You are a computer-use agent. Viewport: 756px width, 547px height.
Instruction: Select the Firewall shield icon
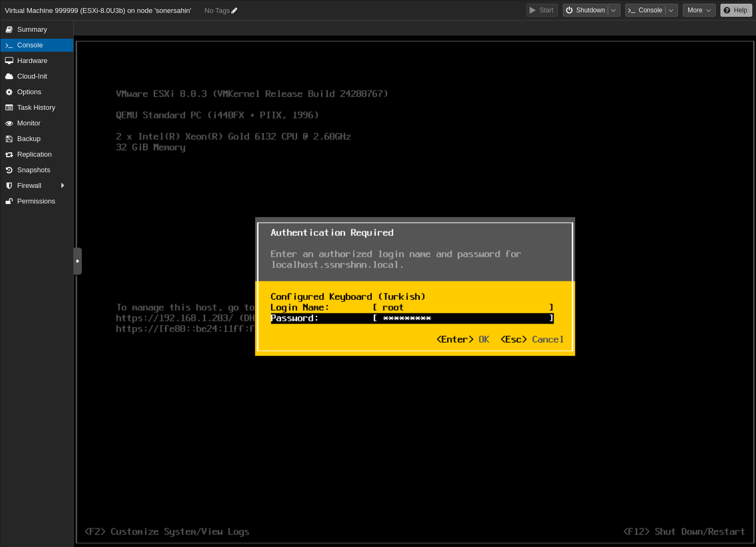[x=9, y=185]
